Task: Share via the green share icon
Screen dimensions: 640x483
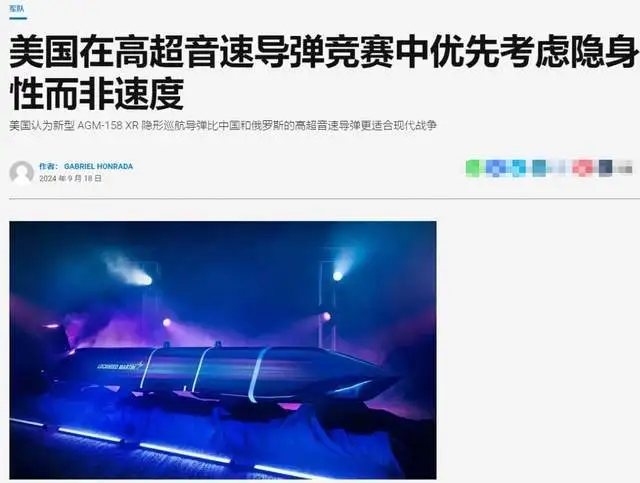Action: click(x=473, y=168)
